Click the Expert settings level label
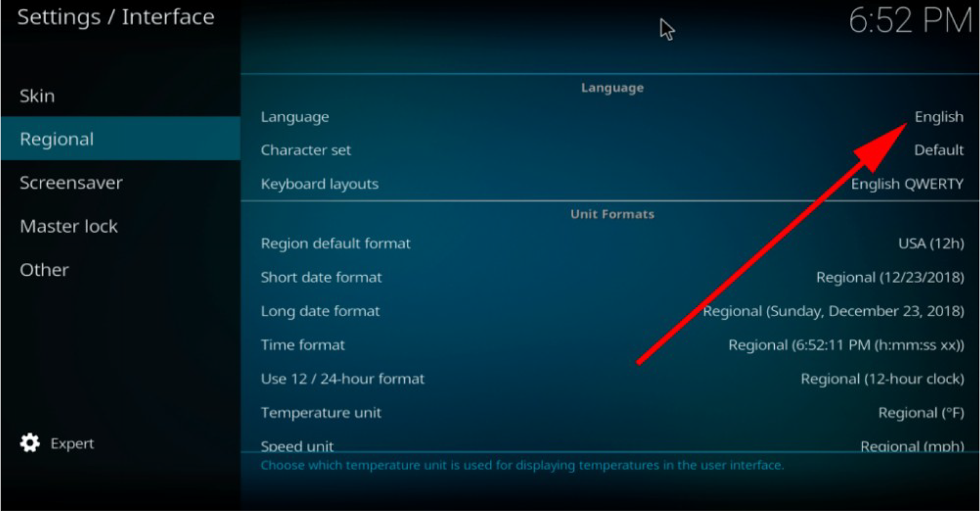This screenshot has height=511, width=980. click(72, 444)
